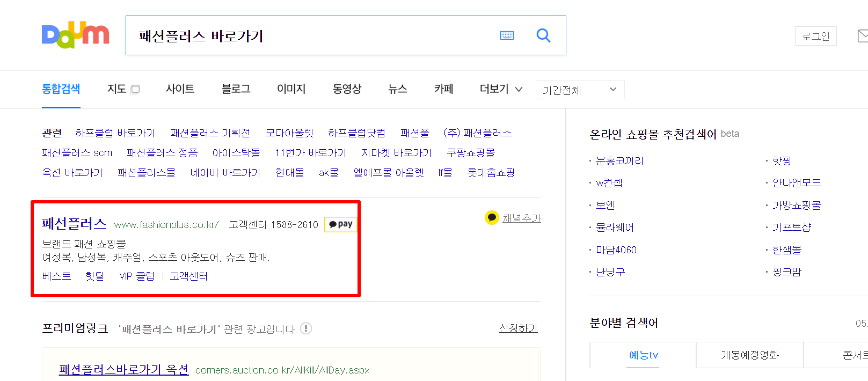
Task: Open recommended shop 기프트샵
Action: [792, 228]
